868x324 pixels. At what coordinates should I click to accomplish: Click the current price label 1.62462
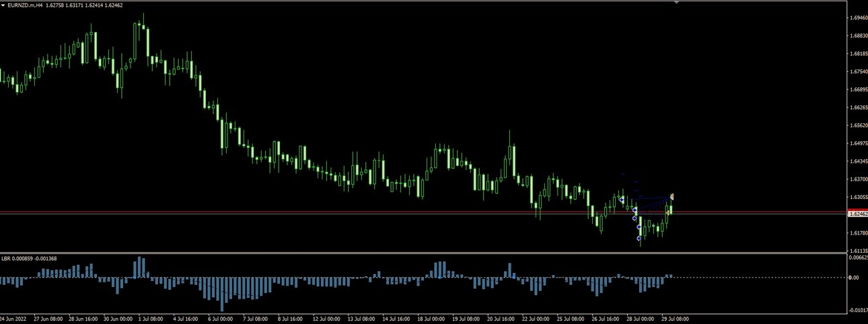[857, 214]
